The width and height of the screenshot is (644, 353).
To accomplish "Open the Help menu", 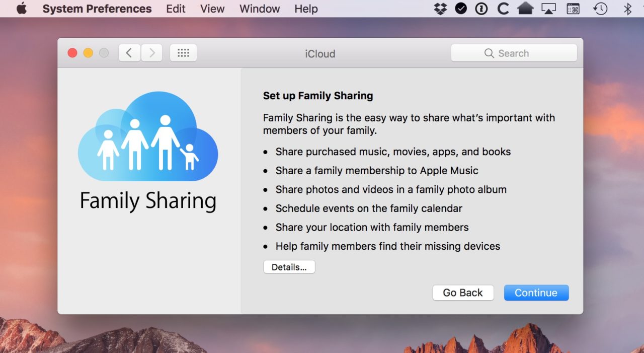I will pos(306,9).
